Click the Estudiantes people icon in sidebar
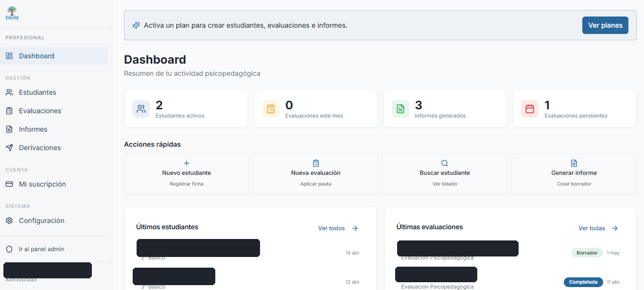644x290 pixels. point(9,92)
